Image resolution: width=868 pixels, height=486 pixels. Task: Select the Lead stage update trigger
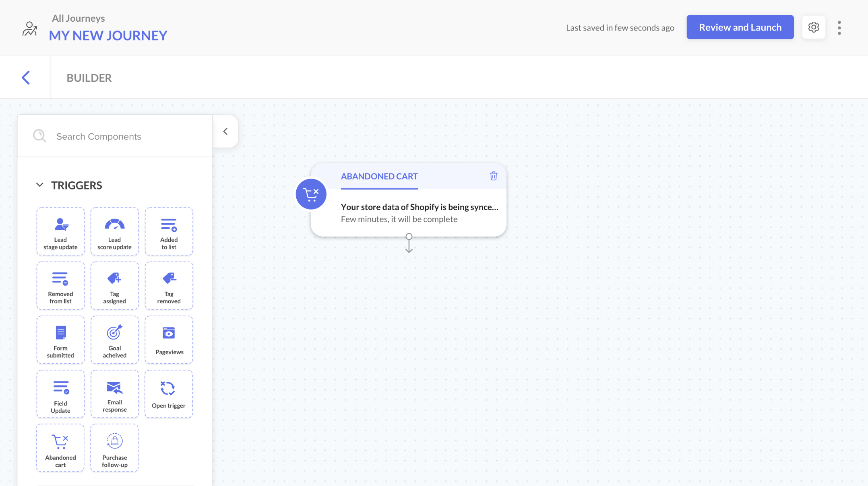pyautogui.click(x=60, y=231)
